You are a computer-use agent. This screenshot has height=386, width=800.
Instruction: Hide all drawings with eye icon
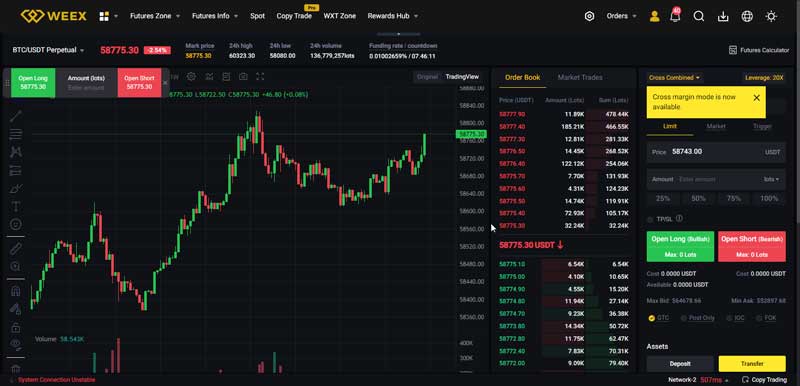[x=16, y=344]
